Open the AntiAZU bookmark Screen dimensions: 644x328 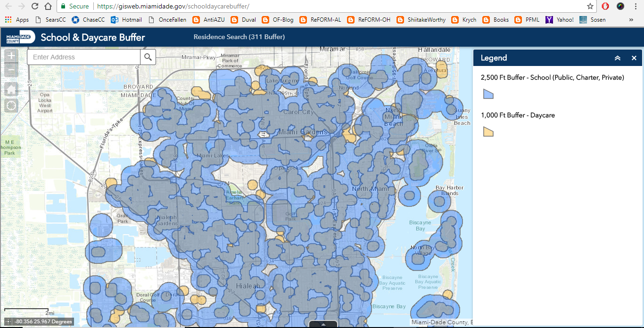pyautogui.click(x=208, y=20)
